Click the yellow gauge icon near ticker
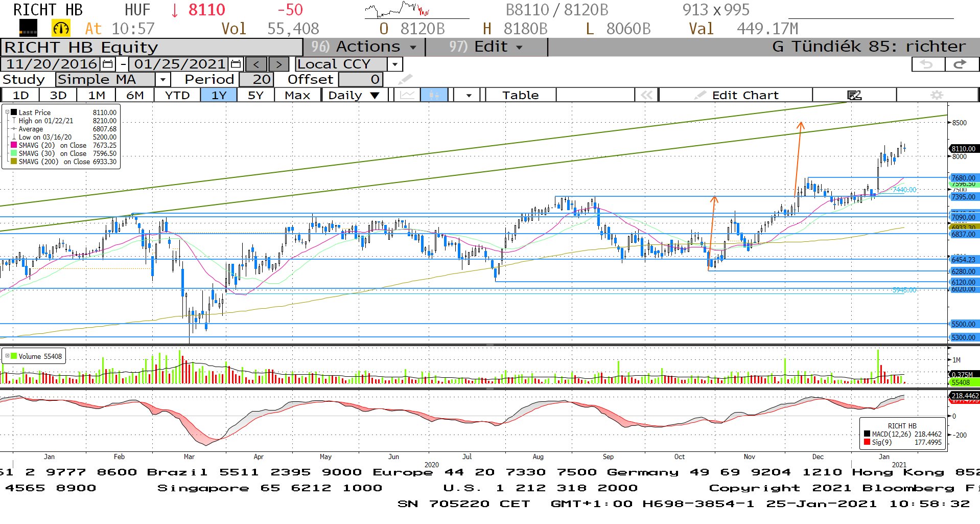 coord(61,28)
